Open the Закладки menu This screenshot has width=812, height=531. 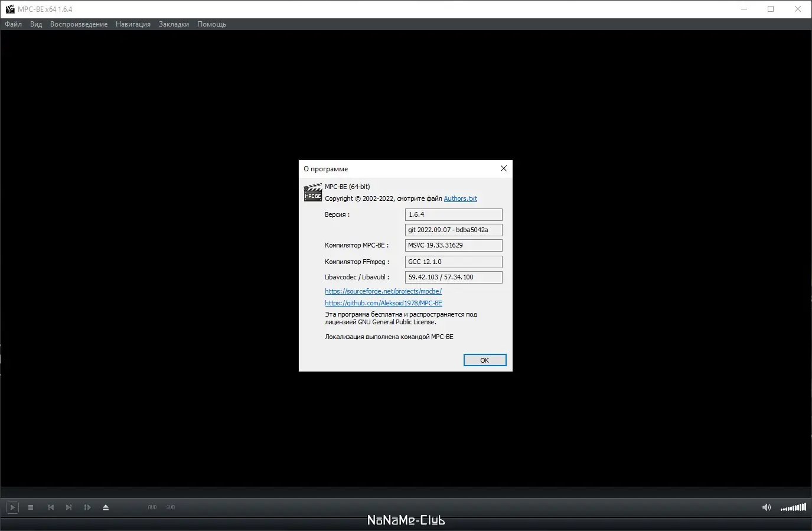(174, 24)
